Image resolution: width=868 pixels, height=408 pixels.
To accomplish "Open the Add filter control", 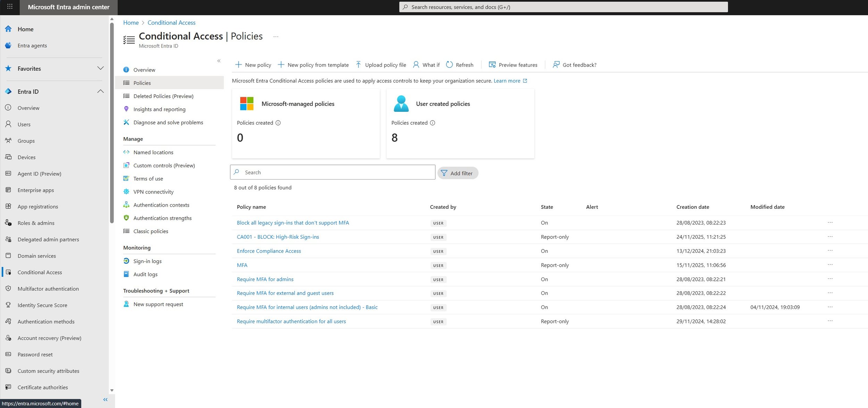I will coord(458,173).
